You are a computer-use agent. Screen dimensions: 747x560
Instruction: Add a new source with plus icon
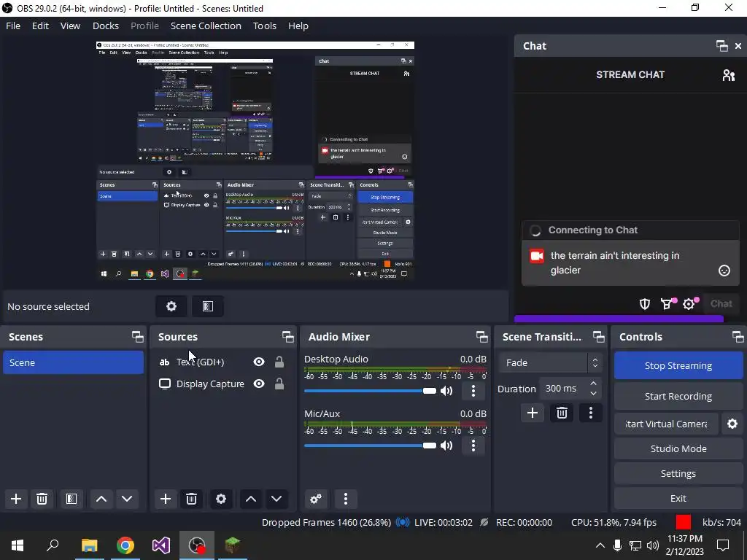click(166, 499)
